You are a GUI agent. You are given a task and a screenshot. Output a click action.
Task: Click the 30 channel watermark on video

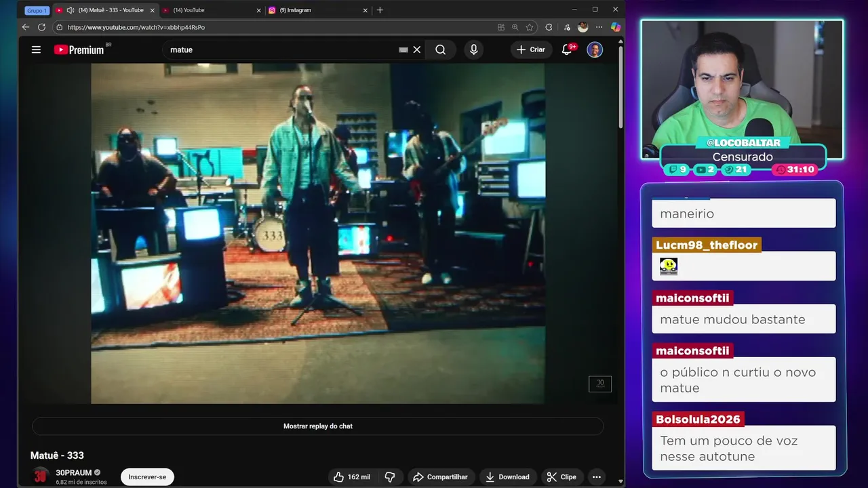point(600,384)
